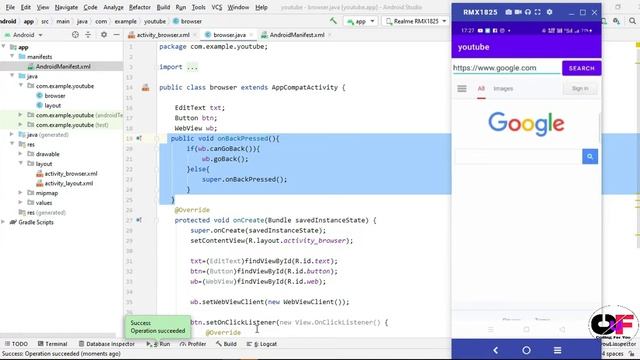Click the fullscreen icon in RMX1825 window
Image resolution: width=640 pixels, height=360 pixels.
point(538,12)
